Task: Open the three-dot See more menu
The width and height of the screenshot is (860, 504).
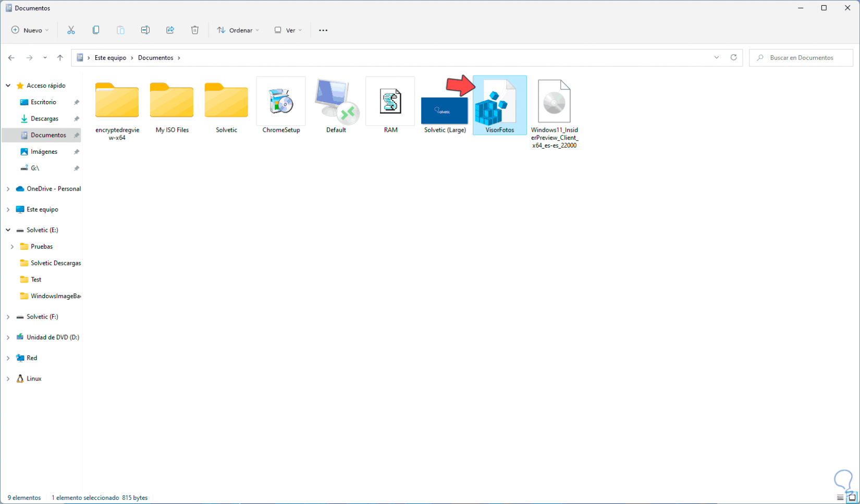Action: [x=323, y=30]
